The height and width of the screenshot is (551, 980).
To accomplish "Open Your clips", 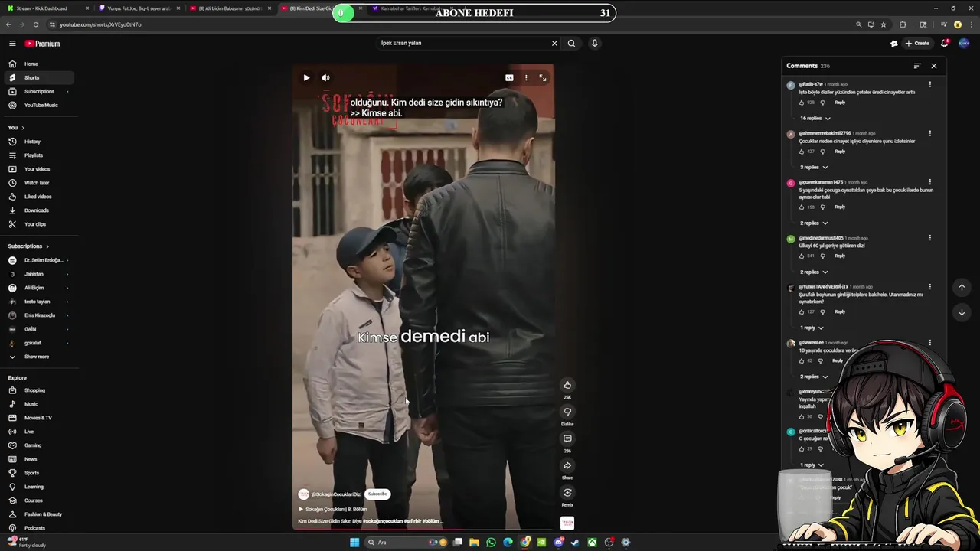I will [38, 224].
